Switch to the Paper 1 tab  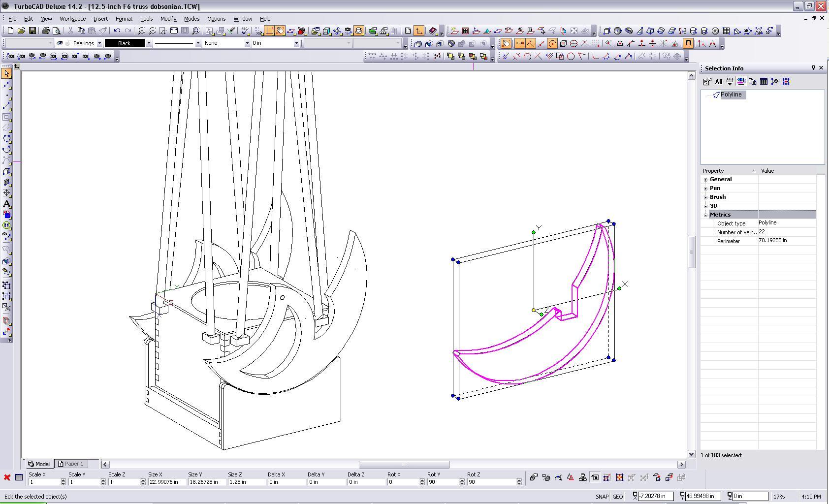pyautogui.click(x=71, y=464)
